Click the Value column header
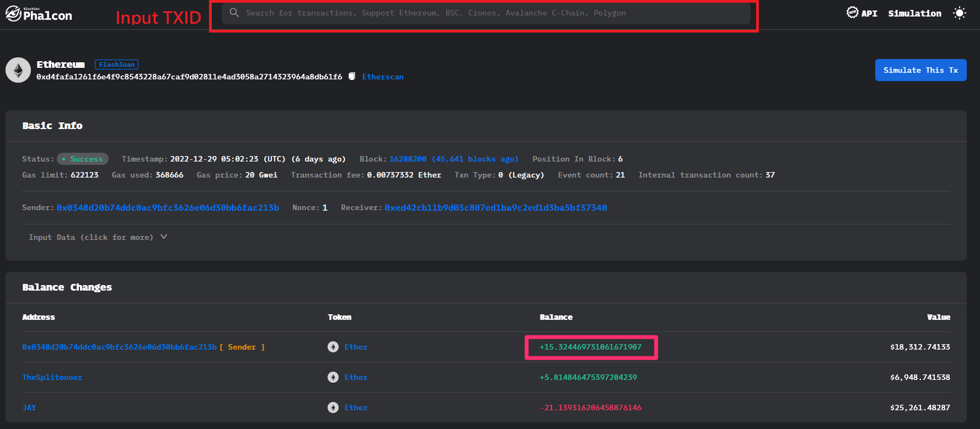This screenshot has width=980, height=429. point(939,317)
